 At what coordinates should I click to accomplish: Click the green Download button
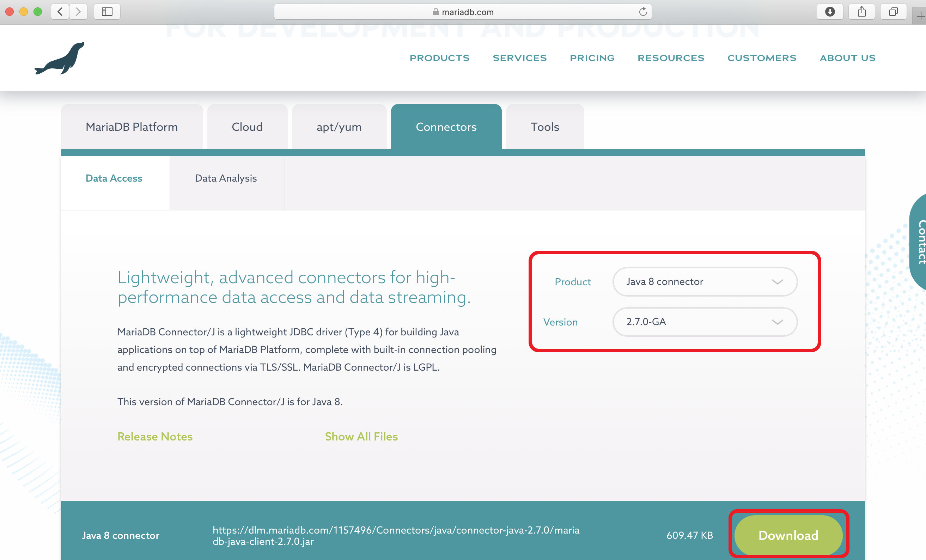click(x=788, y=535)
